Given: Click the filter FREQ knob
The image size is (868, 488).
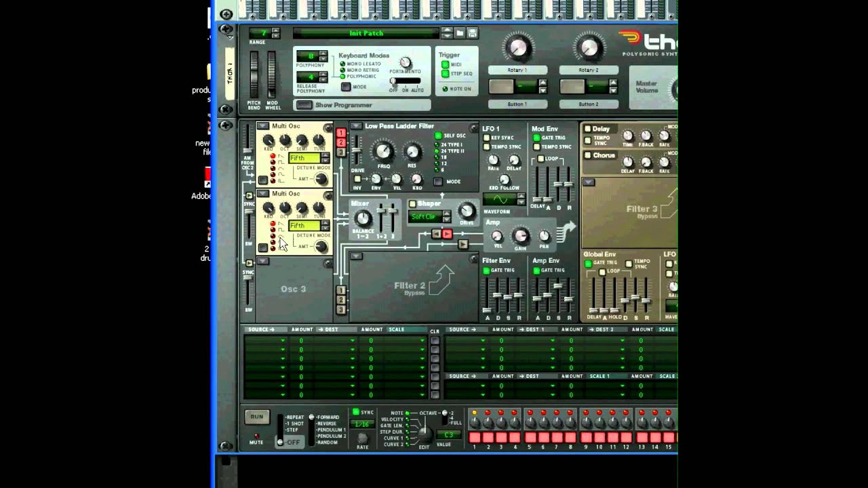Looking at the screenshot, I should pyautogui.click(x=384, y=151).
